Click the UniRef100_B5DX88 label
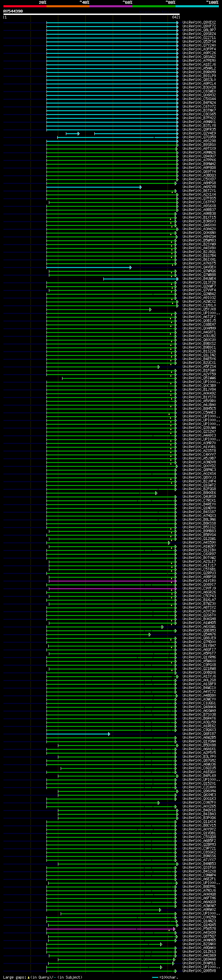Viewport: 222px width, 980px height. tap(199, 745)
